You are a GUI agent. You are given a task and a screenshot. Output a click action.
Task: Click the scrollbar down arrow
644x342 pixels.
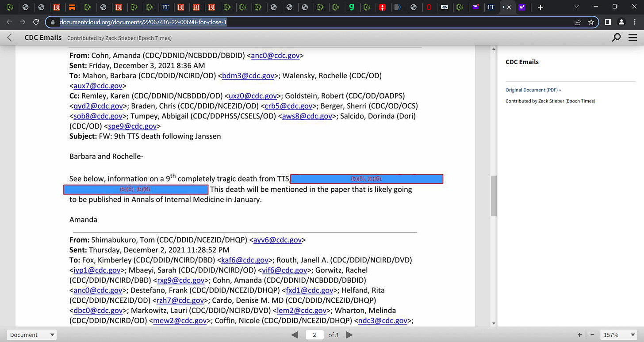[x=494, y=323]
